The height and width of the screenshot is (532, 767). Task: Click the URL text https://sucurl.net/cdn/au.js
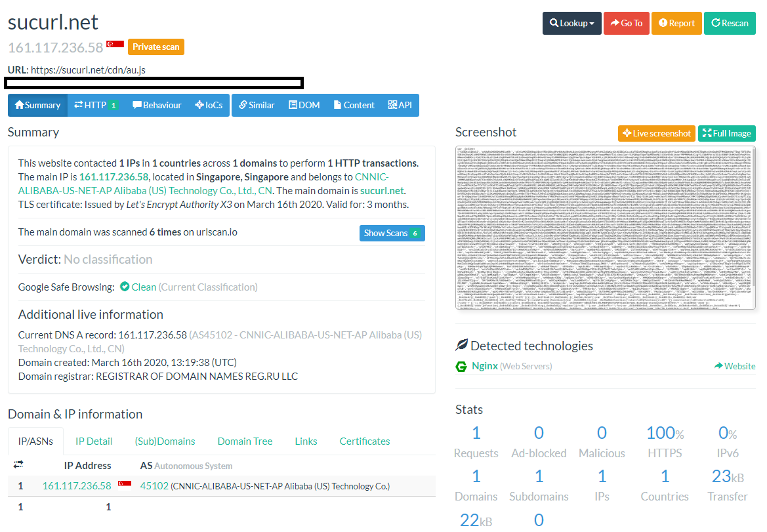click(x=88, y=70)
